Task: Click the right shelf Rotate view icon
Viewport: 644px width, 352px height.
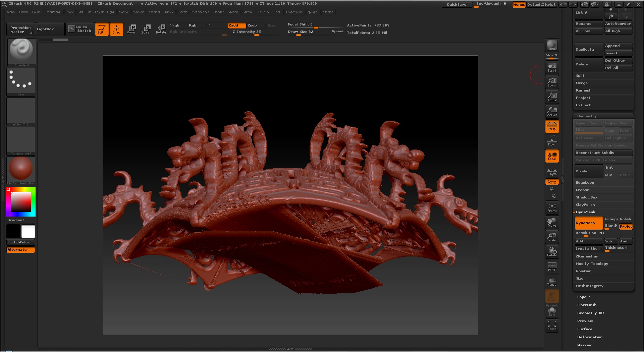Action: tap(552, 252)
